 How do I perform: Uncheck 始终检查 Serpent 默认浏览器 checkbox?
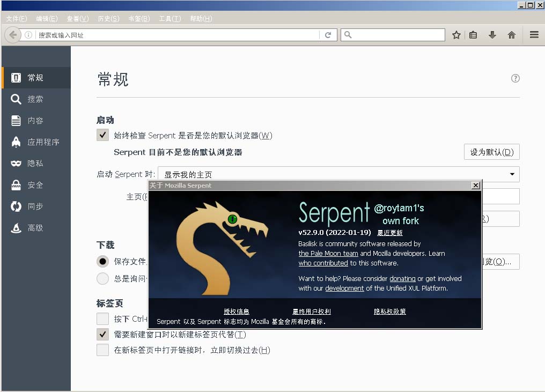[102, 135]
